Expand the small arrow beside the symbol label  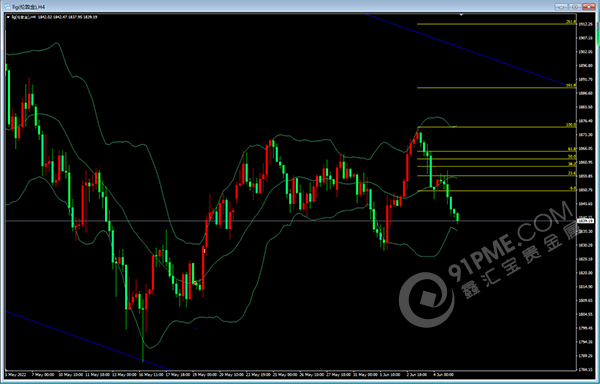point(8,17)
